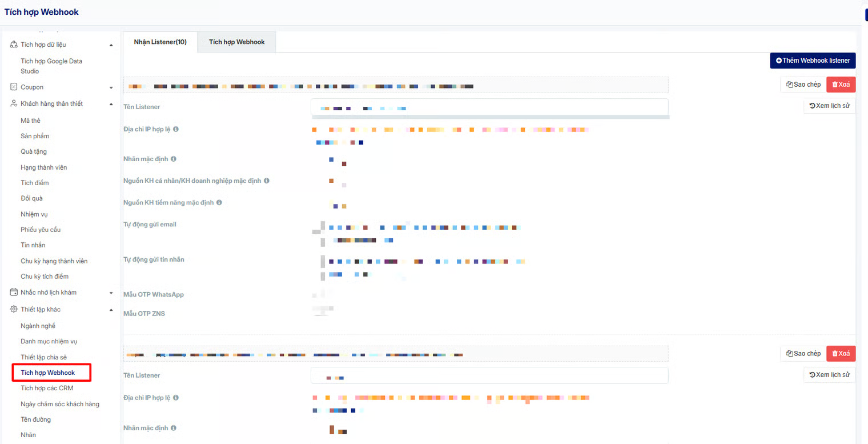This screenshot has width=868, height=444.
Task: Click info icon beside Nguồn KH tiềm năng mặc định
Action: (x=219, y=202)
